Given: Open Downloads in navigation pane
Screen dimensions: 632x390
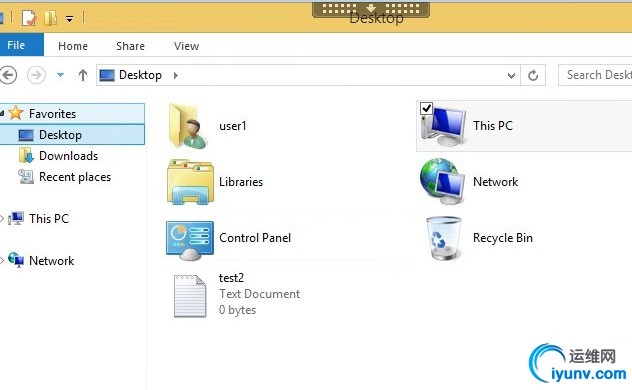Looking at the screenshot, I should click(69, 156).
